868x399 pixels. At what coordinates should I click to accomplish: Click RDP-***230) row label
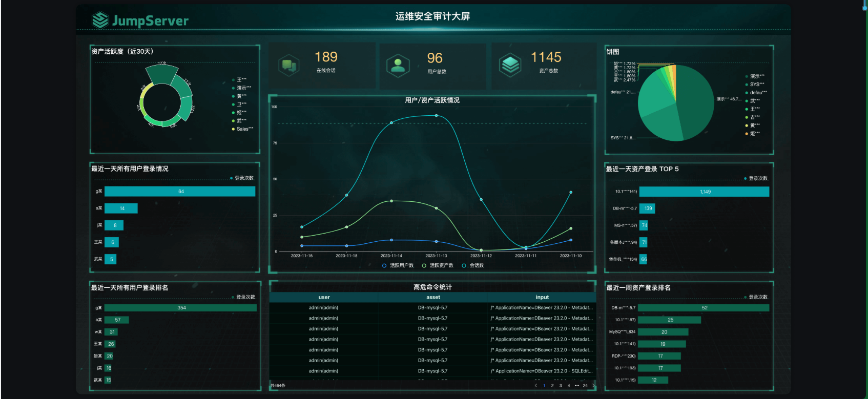(624, 356)
